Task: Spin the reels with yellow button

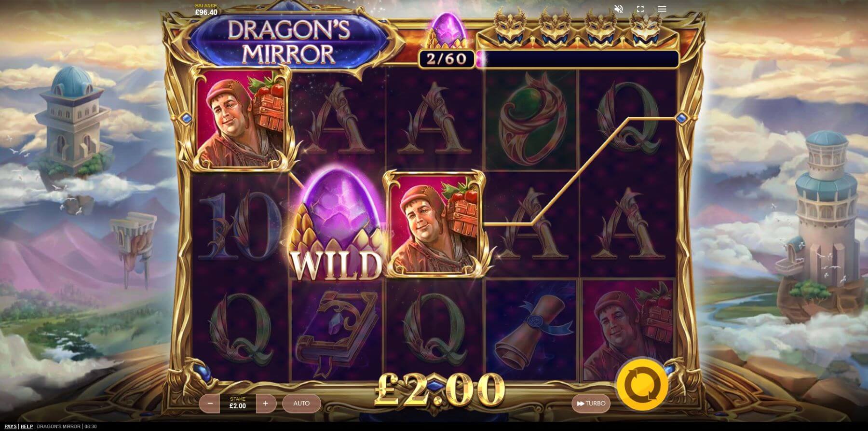Action: point(643,385)
